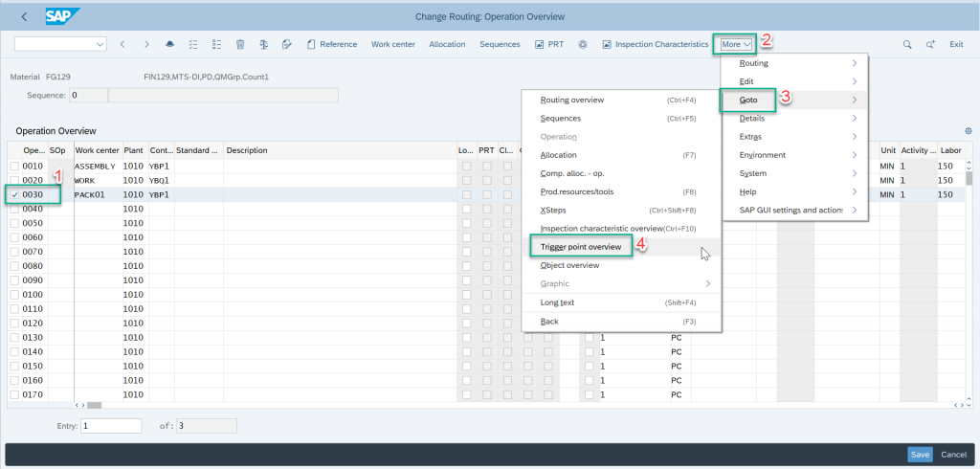This screenshot has width=980, height=469.
Task: Open PRT from toolbar
Action: pyautogui.click(x=548, y=44)
